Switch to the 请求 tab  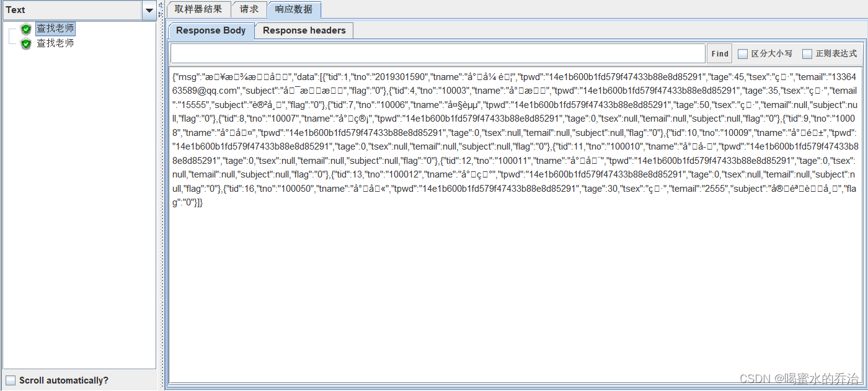pyautogui.click(x=249, y=9)
